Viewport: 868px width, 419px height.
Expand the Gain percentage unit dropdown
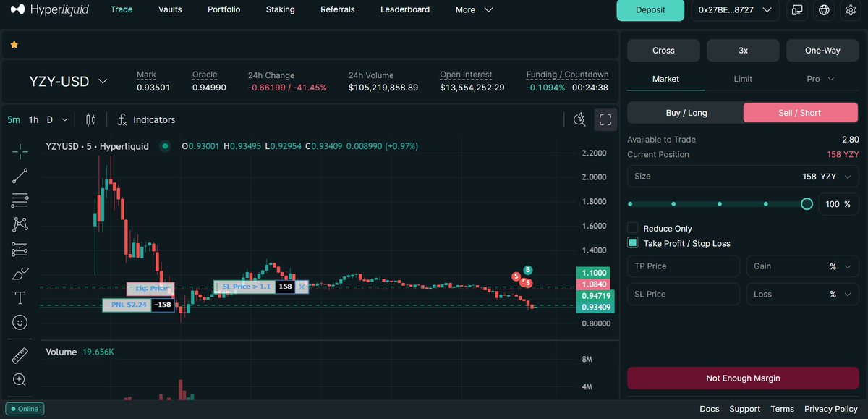point(846,266)
